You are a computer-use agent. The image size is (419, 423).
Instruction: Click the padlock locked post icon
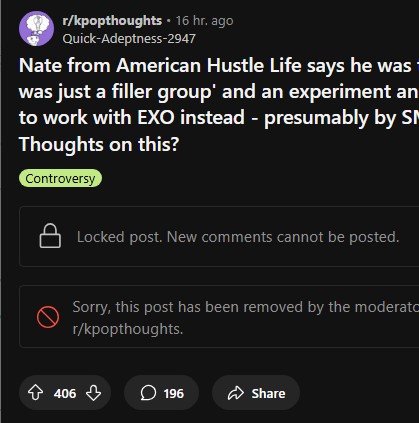click(50, 236)
